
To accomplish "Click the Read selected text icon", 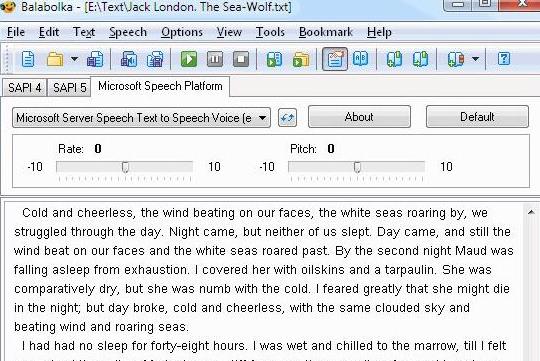I will pyautogui.click(x=301, y=59).
